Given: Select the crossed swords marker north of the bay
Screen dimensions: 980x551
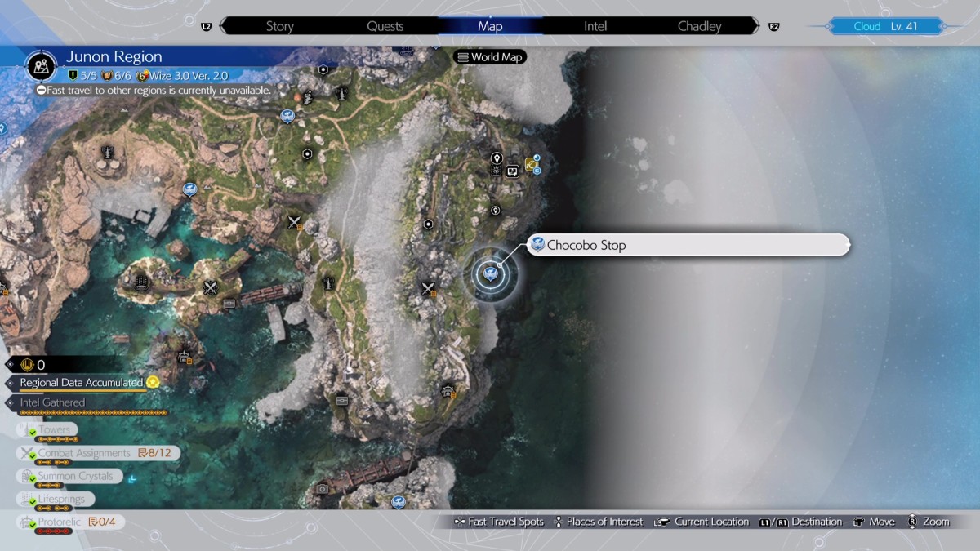Looking at the screenshot, I should [x=295, y=222].
